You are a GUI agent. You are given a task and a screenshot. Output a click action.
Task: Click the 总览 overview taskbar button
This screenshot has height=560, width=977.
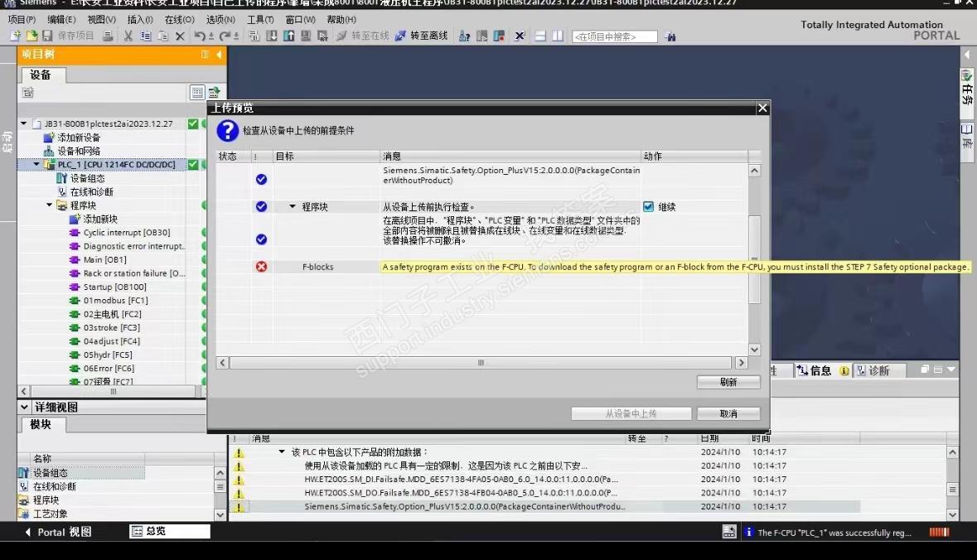pyautogui.click(x=170, y=531)
